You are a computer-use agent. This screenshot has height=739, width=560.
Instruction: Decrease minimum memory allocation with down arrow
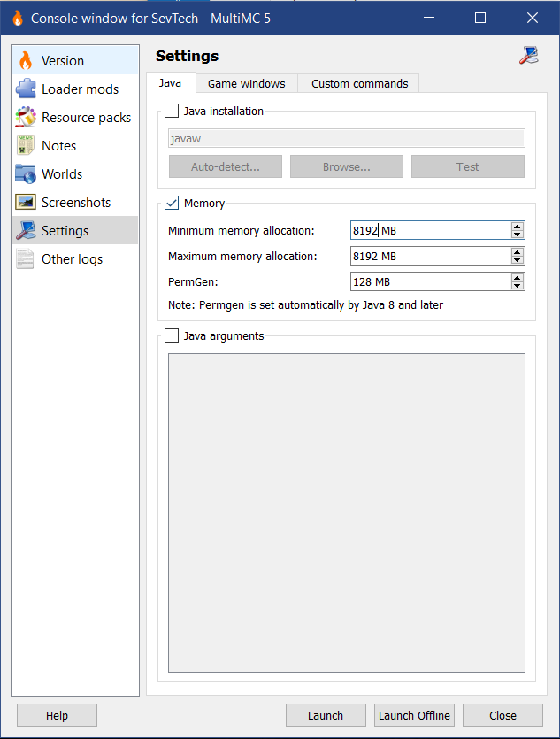coord(518,235)
